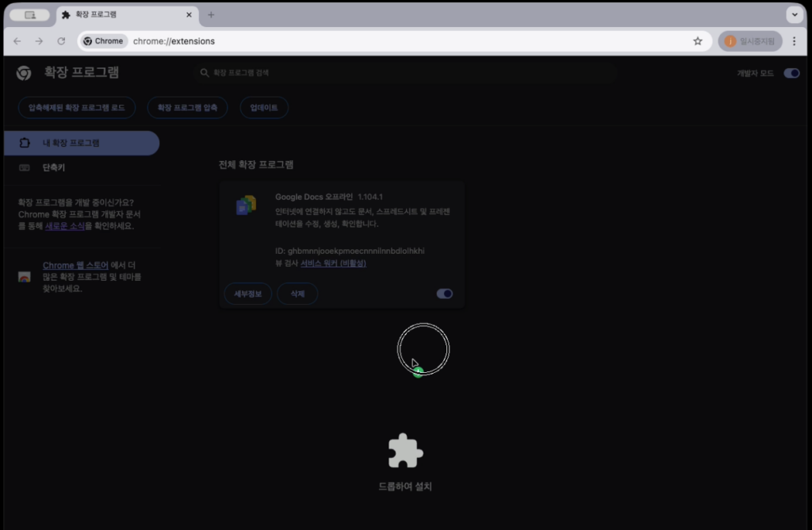This screenshot has height=530, width=812.
Task: Toggle 개발자 모드 switch off
Action: pyautogui.click(x=791, y=73)
